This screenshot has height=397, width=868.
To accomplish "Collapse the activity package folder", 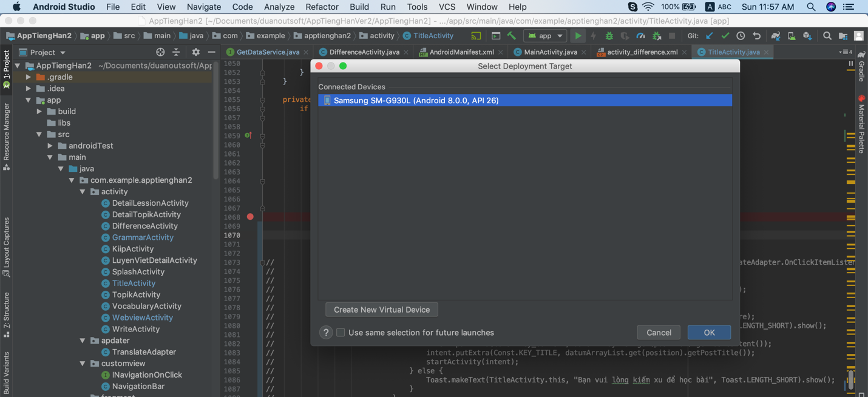I will coord(83,192).
